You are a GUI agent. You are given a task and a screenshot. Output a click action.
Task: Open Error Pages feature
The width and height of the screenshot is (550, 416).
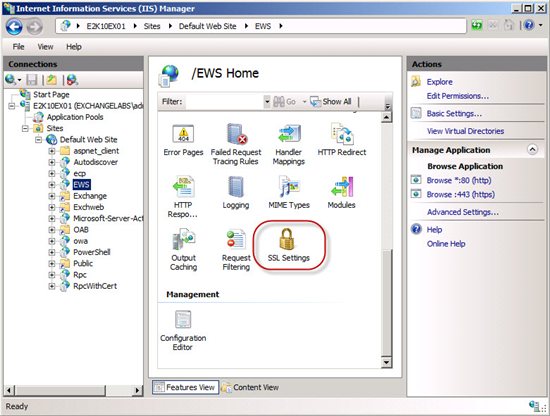pyautogui.click(x=183, y=140)
